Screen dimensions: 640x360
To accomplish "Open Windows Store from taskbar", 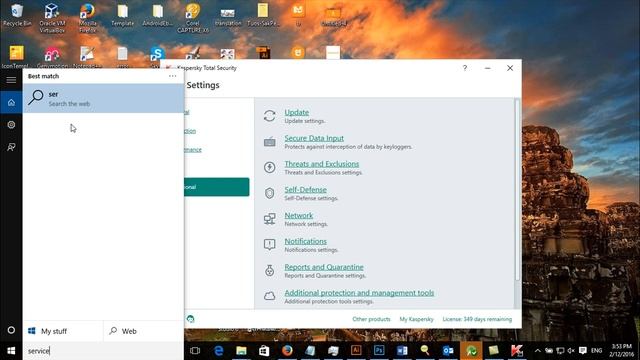I will point(264,351).
